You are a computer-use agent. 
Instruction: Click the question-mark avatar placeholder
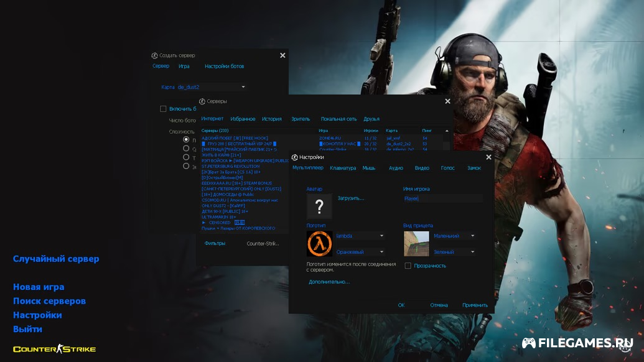click(319, 206)
